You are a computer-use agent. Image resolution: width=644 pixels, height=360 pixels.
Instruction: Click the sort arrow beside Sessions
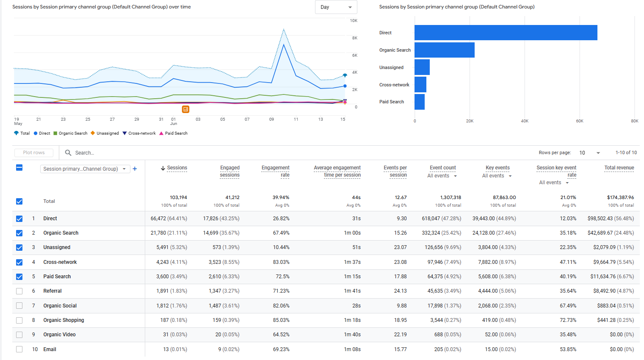pos(163,168)
